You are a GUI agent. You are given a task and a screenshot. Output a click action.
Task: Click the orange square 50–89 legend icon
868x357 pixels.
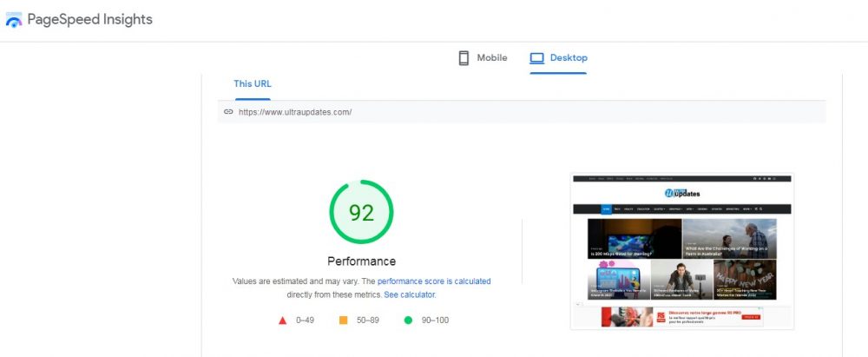point(344,321)
